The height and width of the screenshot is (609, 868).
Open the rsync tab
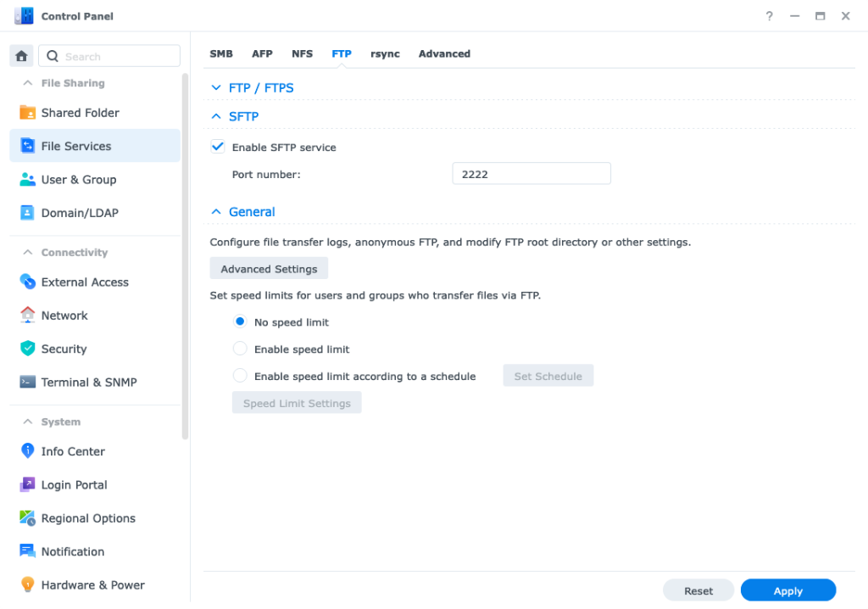point(385,53)
